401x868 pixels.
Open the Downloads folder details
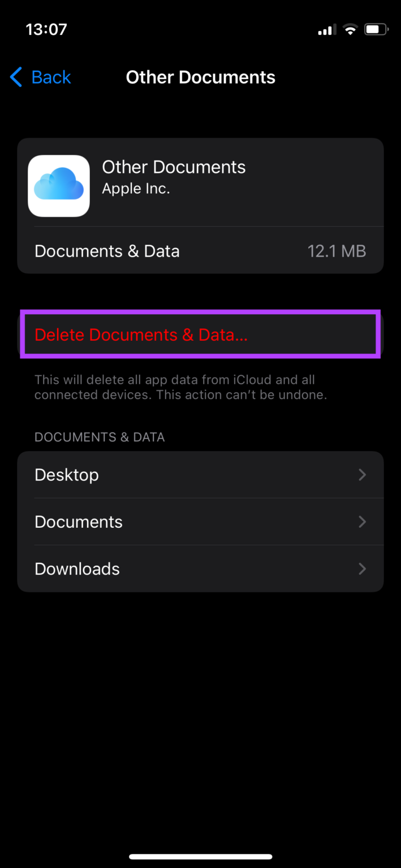[x=201, y=568]
